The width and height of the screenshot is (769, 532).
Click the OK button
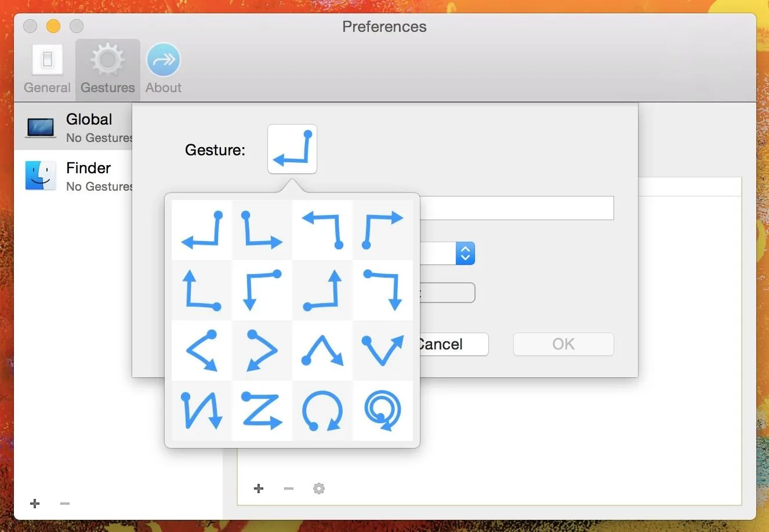click(x=563, y=344)
